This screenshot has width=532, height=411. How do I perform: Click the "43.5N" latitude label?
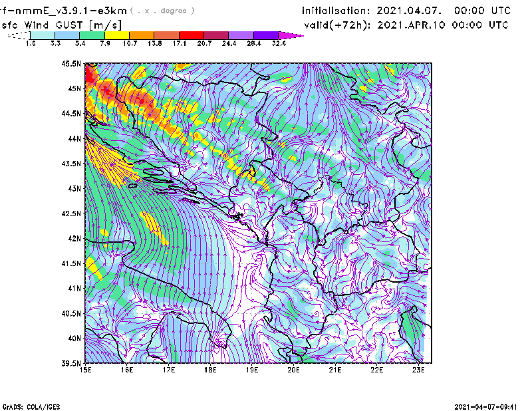point(71,164)
